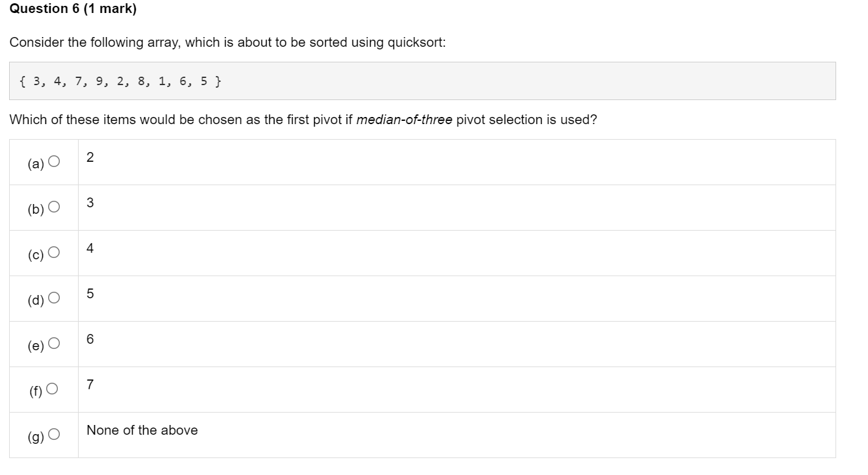
Task: Click the answer value '5'
Action: coord(90,294)
